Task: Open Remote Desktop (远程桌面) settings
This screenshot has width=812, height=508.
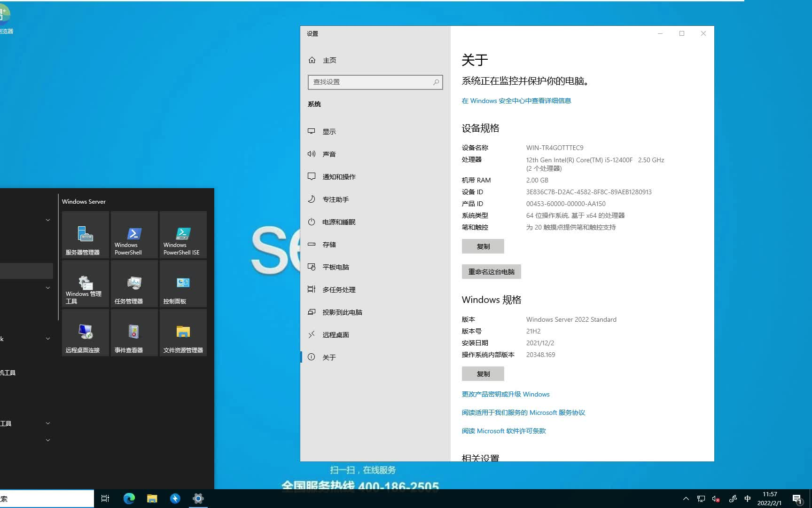Action: 375,335
